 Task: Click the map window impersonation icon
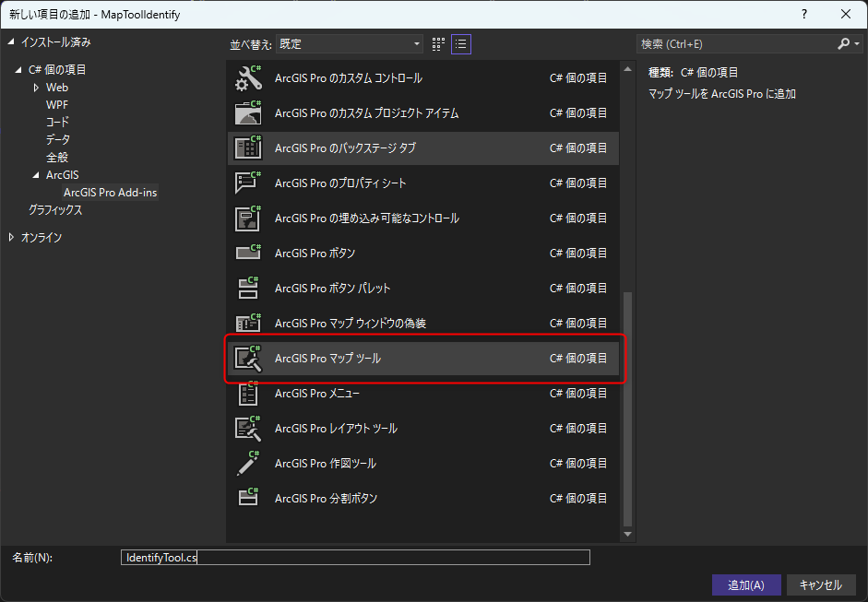tap(248, 324)
